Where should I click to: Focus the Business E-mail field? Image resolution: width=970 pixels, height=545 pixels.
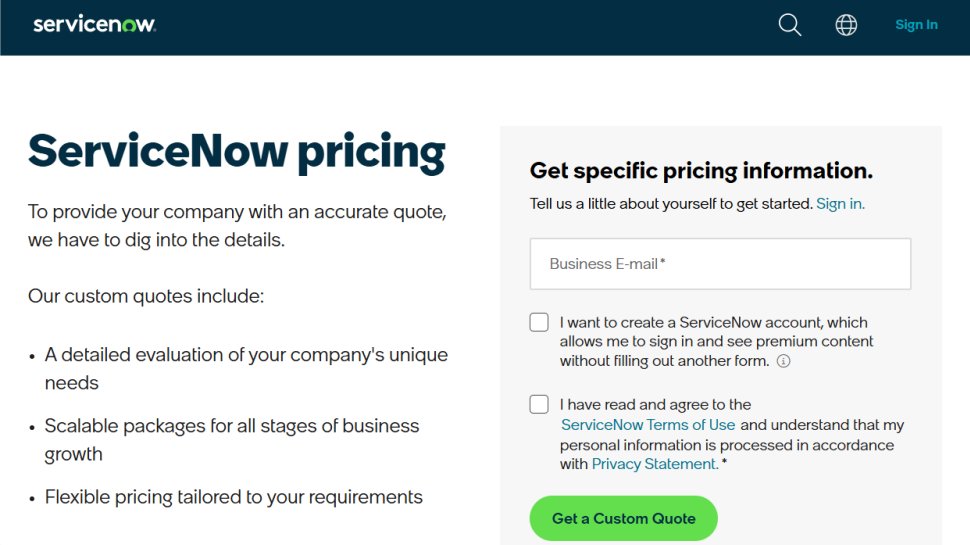coord(720,264)
